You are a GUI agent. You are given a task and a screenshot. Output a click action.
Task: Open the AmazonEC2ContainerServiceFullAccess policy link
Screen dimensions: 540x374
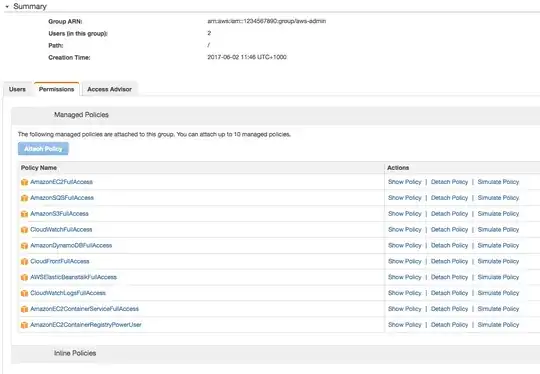tap(85, 309)
